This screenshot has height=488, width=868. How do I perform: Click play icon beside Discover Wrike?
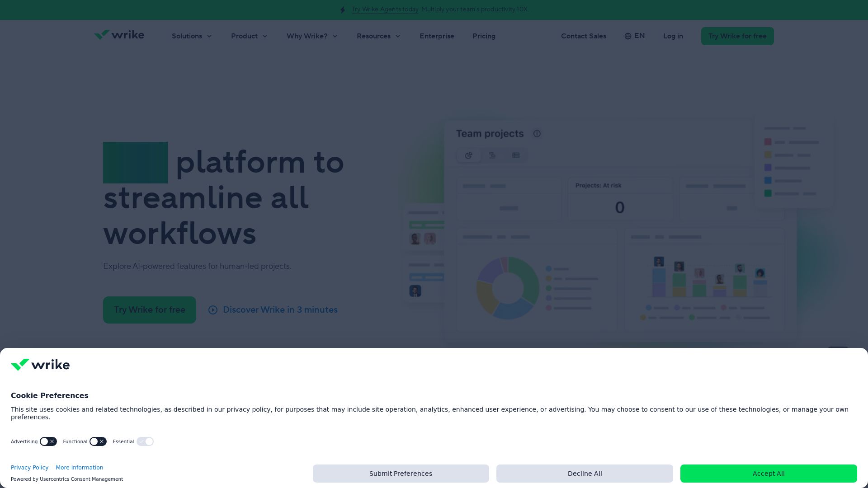point(213,310)
